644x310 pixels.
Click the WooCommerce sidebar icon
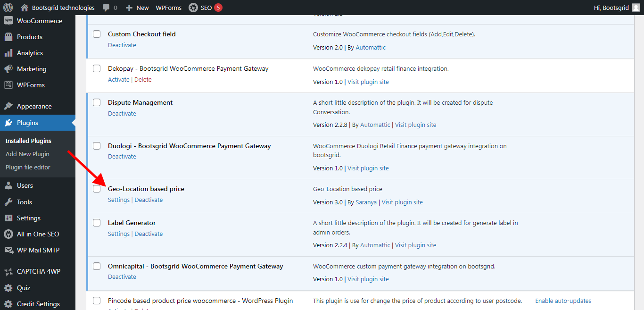(x=8, y=21)
